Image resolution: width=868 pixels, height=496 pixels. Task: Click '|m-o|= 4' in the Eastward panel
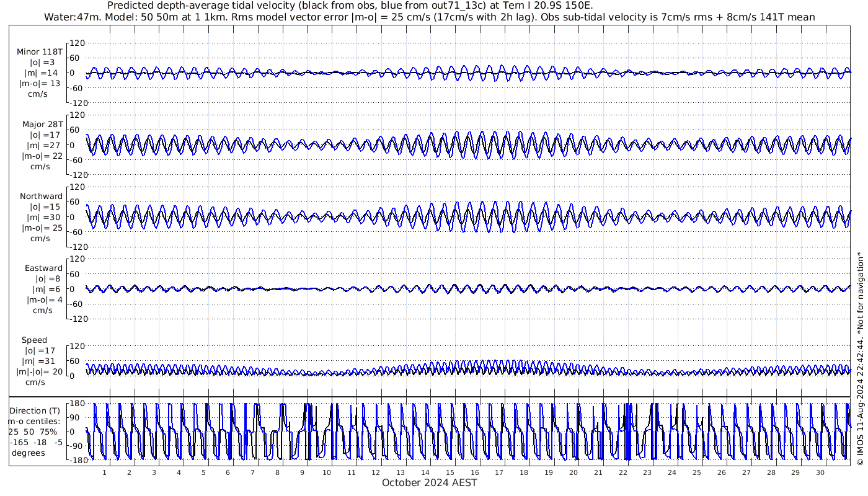[x=45, y=299]
